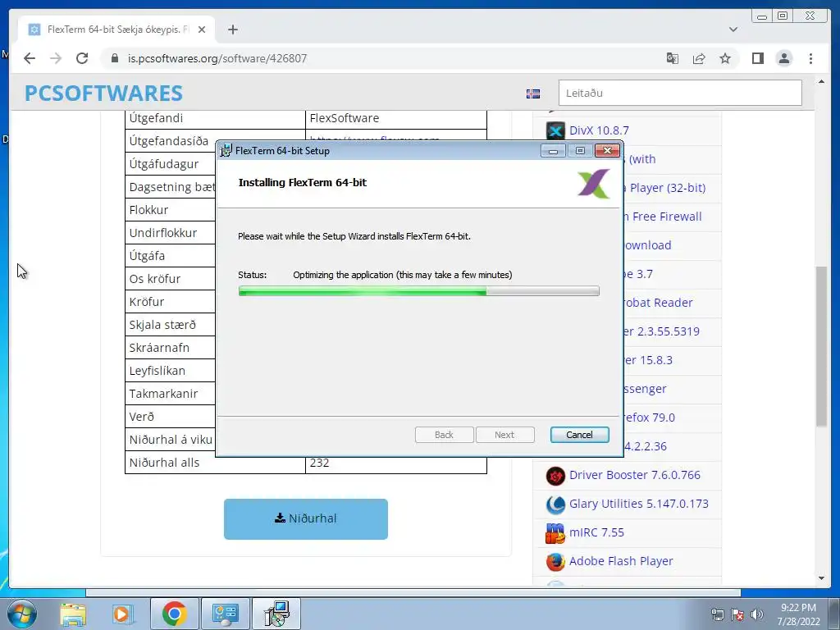Open Chrome three-dot menu
The width and height of the screenshot is (840, 630).
[x=810, y=58]
